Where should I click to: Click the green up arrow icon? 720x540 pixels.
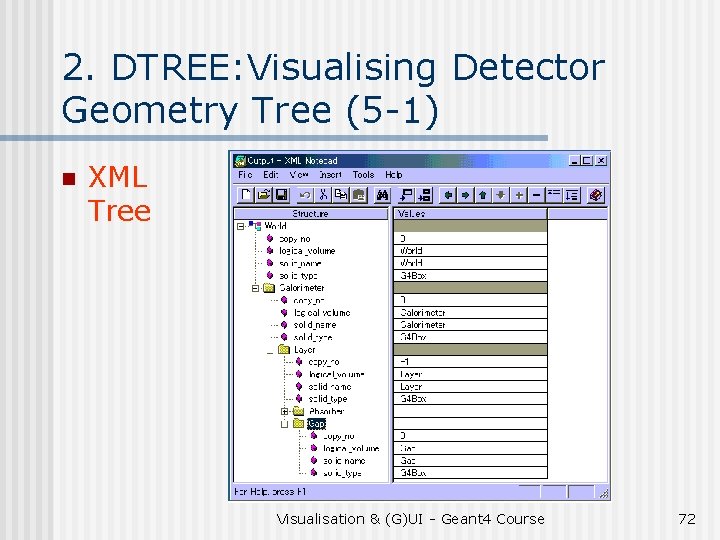pos(483,195)
